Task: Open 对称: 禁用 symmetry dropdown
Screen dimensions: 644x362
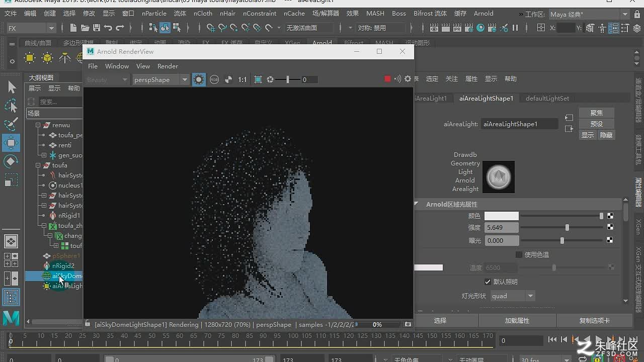Action: (x=380, y=28)
